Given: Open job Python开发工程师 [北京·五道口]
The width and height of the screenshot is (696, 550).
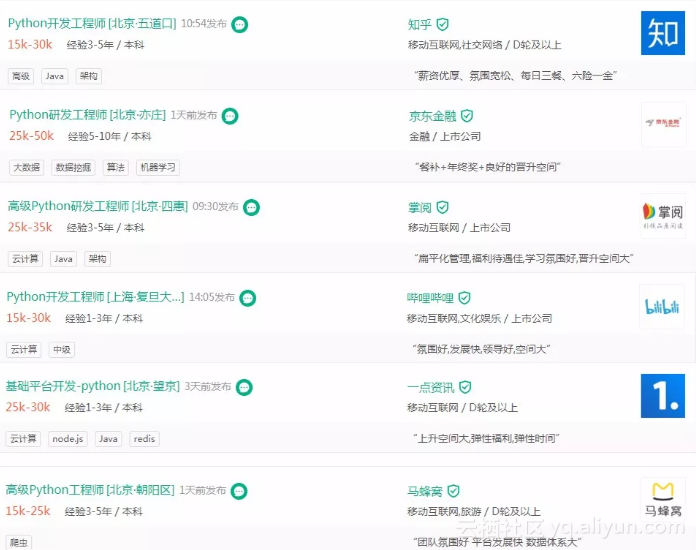Looking at the screenshot, I should point(92,24).
